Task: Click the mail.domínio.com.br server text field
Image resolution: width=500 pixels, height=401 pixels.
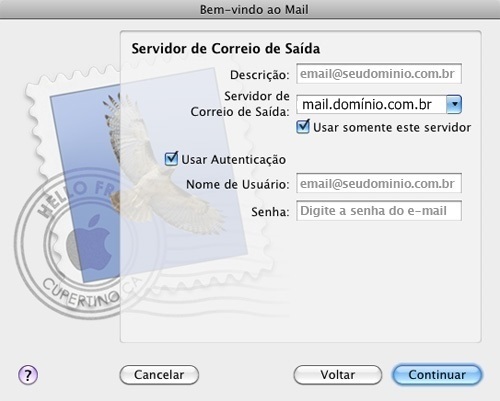Action: 371,104
